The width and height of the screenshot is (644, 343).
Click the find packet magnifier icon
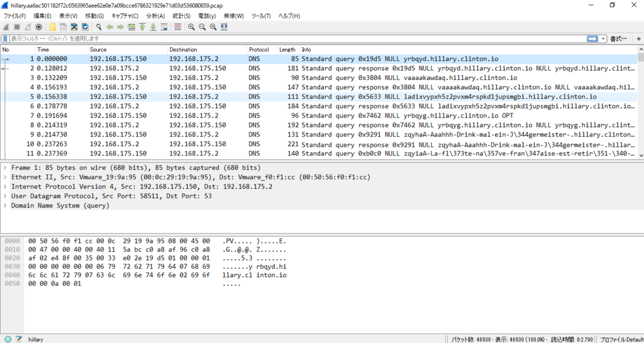(99, 27)
